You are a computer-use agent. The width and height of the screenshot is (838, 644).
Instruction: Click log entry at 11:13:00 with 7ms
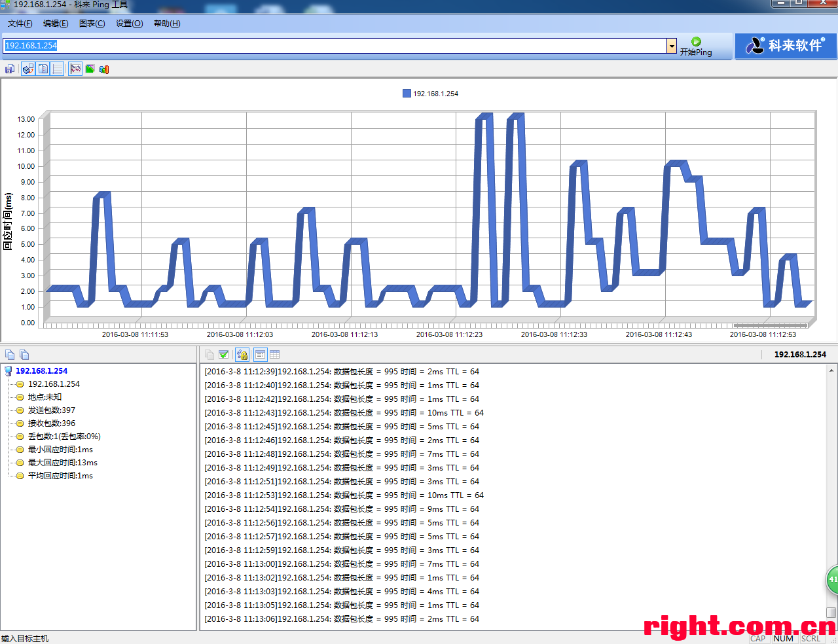(x=342, y=564)
